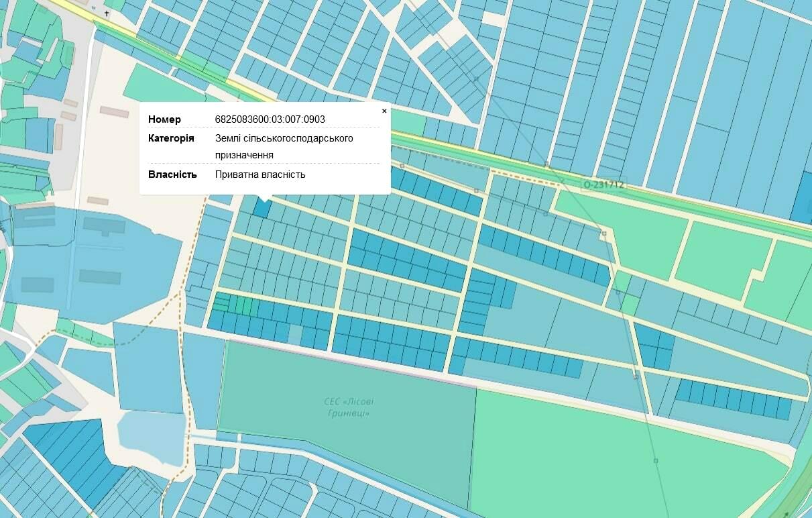Click the Власність label in the popup
The width and height of the screenshot is (812, 518).
coord(172,174)
